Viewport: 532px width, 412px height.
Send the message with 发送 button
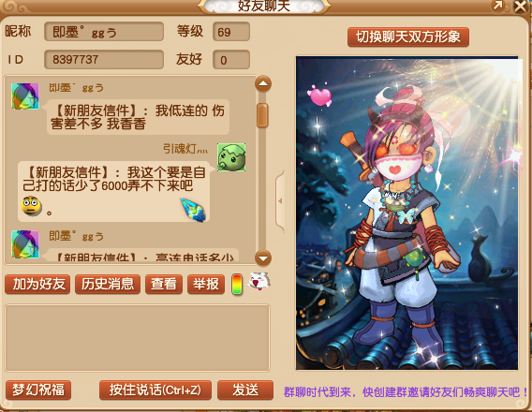tap(245, 390)
